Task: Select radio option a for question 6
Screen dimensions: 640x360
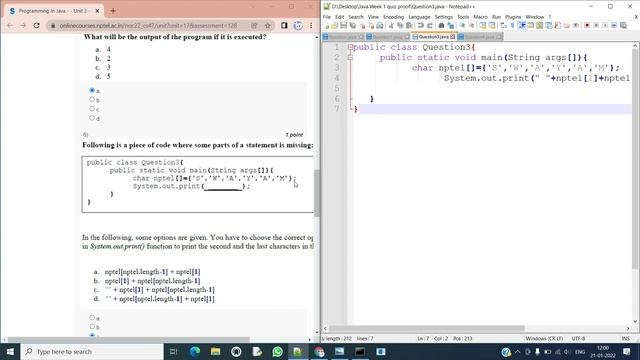Action: pyautogui.click(x=92, y=317)
